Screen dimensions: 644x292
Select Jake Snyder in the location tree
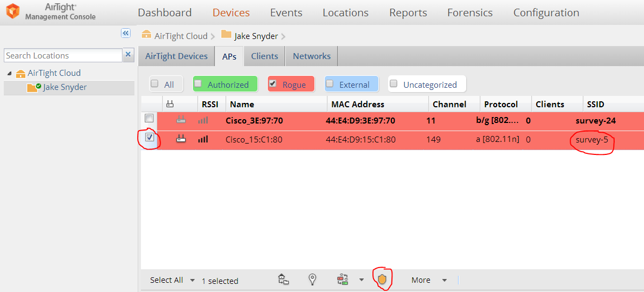tap(65, 87)
